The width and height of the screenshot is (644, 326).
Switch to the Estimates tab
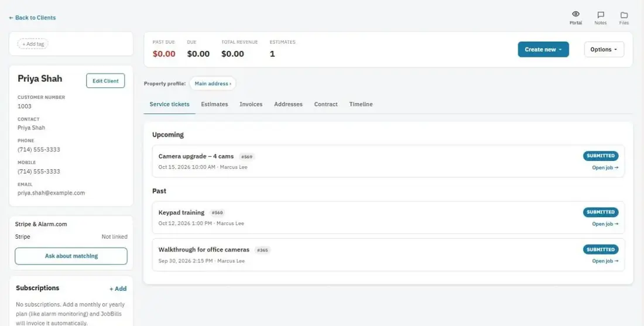tap(214, 104)
